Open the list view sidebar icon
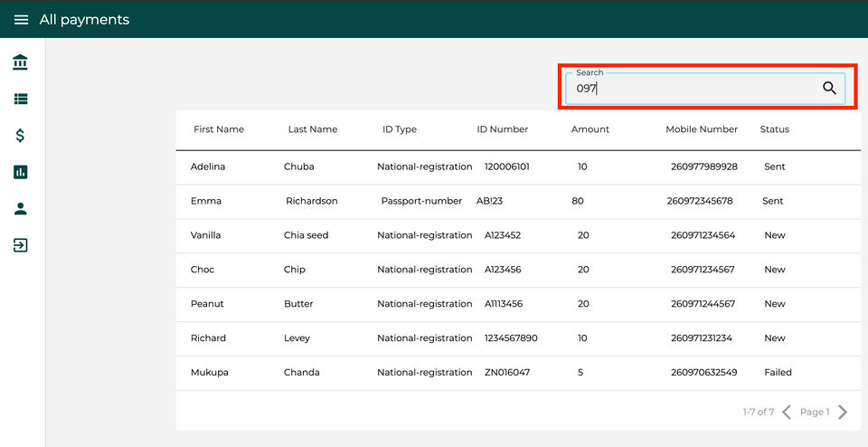Screen dimensions: 868x447 pos(21,100)
